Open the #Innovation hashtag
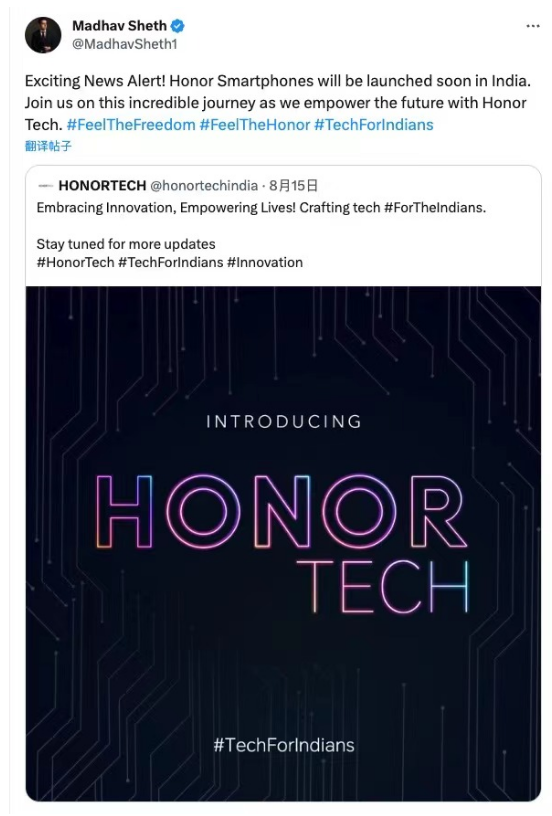The height and width of the screenshot is (816, 552). pyautogui.click(x=265, y=262)
